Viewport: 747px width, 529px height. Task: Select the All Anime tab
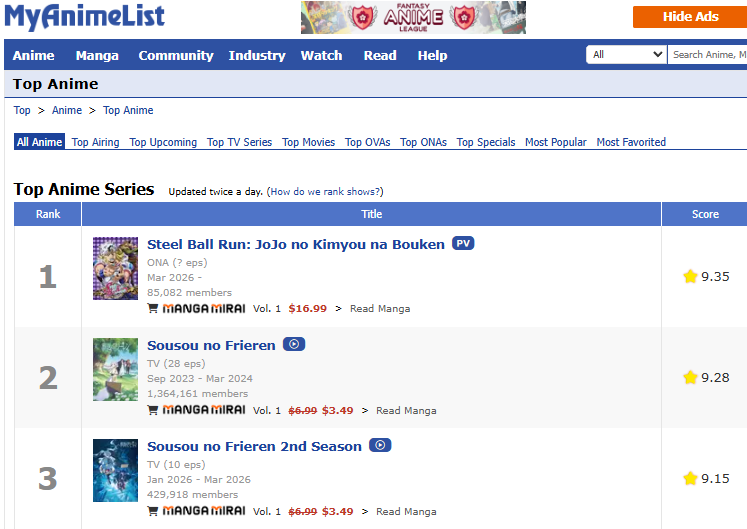click(40, 142)
